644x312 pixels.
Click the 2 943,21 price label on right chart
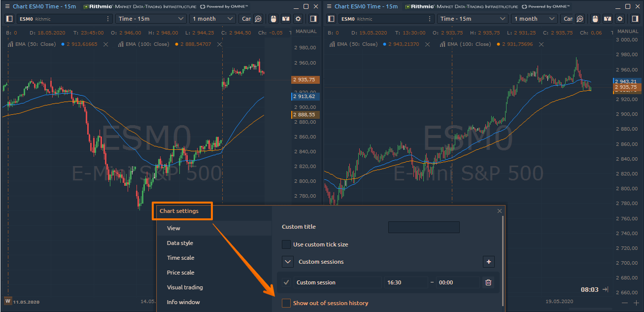tap(627, 81)
